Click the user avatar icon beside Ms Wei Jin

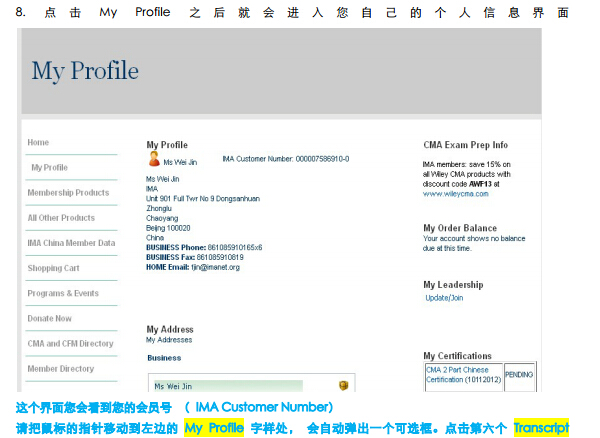154,159
